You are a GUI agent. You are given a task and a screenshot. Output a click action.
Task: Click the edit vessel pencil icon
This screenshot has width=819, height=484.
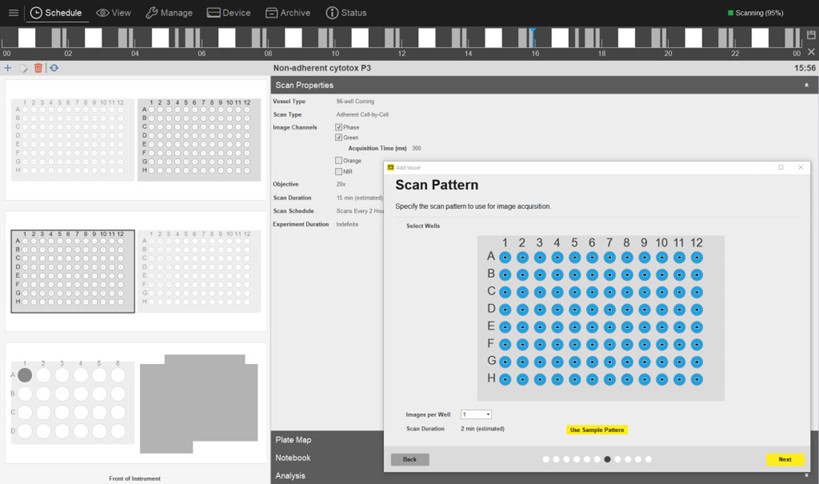[x=24, y=68]
